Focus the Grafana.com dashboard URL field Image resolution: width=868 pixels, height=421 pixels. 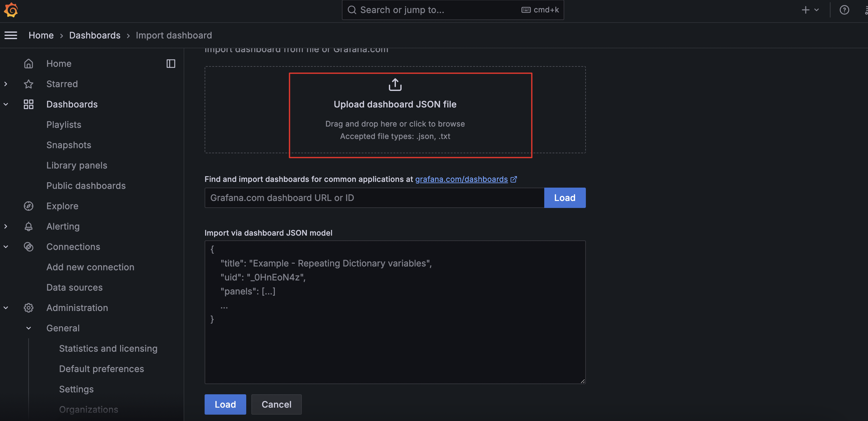coord(374,198)
